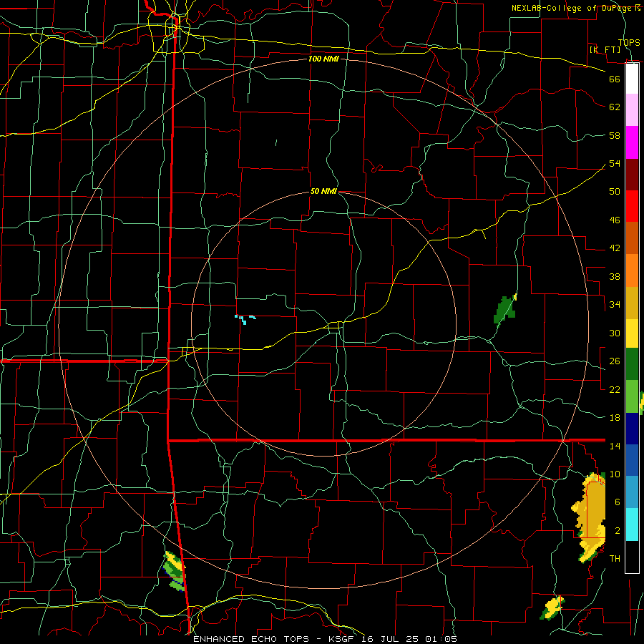This screenshot has height=644, width=644.
Task: Click the 66 legend value
Action: (615, 79)
